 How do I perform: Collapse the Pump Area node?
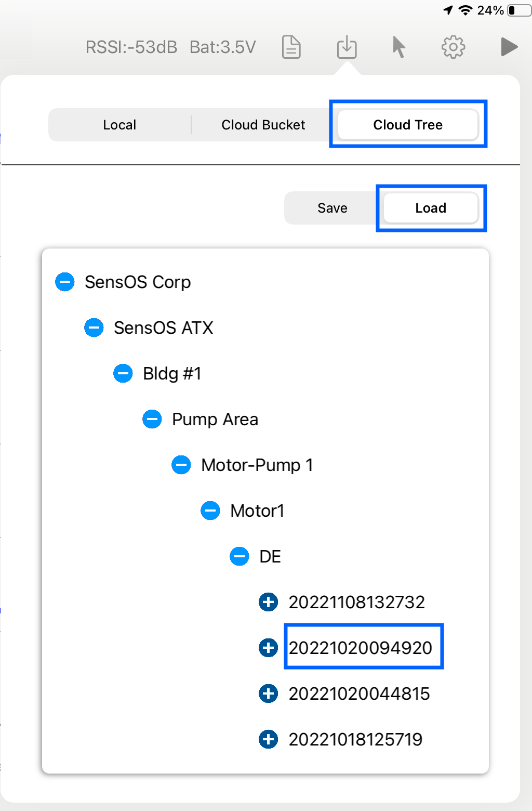pyautogui.click(x=152, y=419)
